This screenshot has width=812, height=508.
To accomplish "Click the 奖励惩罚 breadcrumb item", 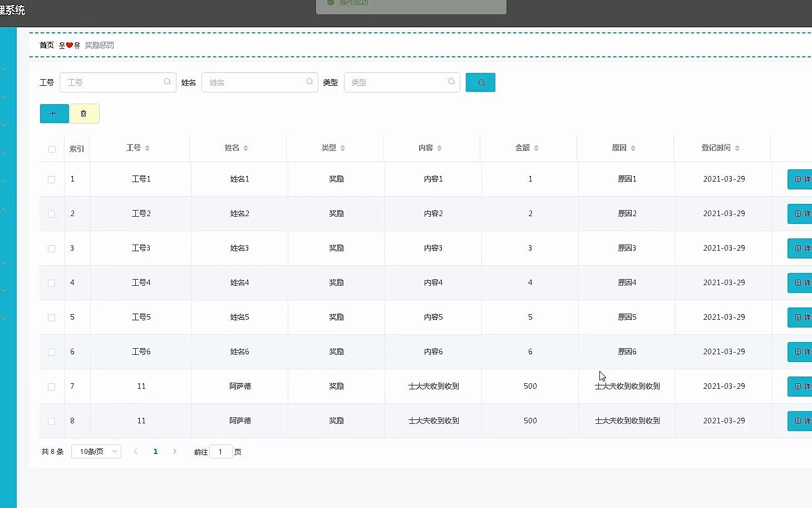I will (x=99, y=45).
